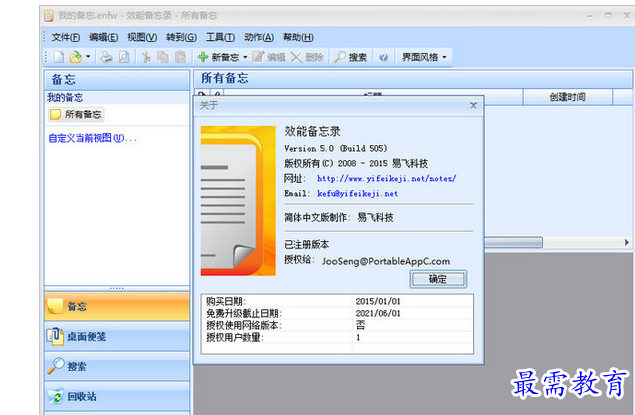
Task: Click the Open file folder icon
Action: tap(76, 57)
